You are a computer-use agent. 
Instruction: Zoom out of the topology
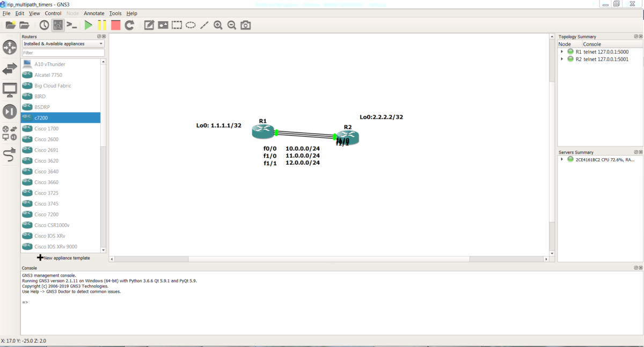coord(232,25)
